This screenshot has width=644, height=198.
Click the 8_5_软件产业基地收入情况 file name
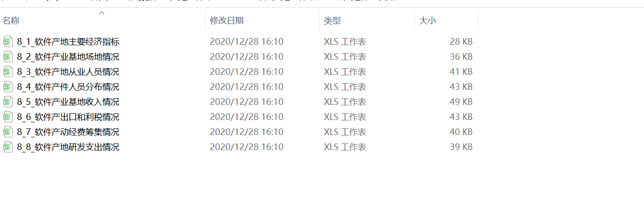tap(68, 102)
